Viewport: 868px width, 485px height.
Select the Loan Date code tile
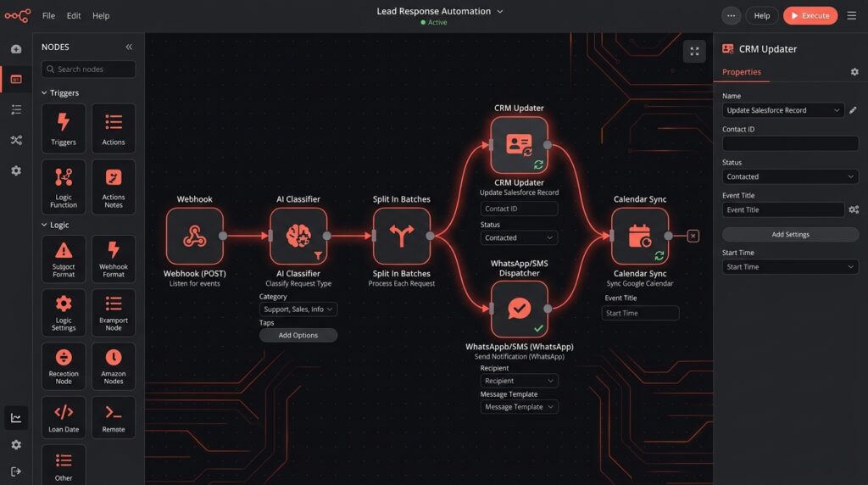[64, 417]
